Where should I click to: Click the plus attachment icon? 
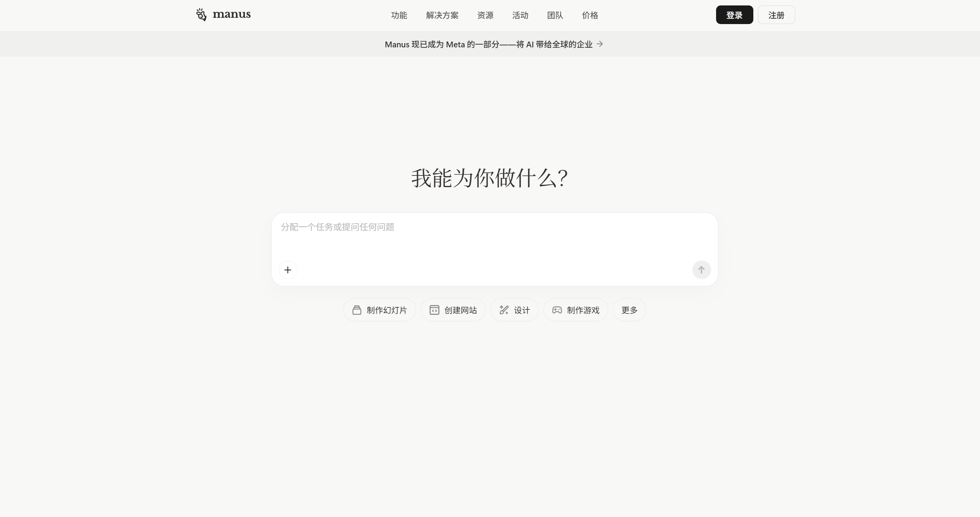(x=288, y=270)
